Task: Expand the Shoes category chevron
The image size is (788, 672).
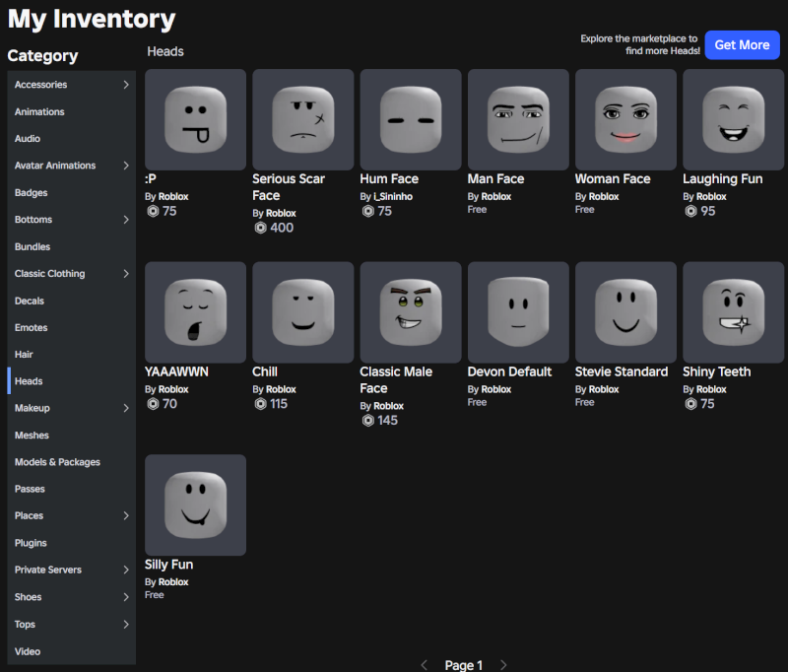Action: coord(126,597)
